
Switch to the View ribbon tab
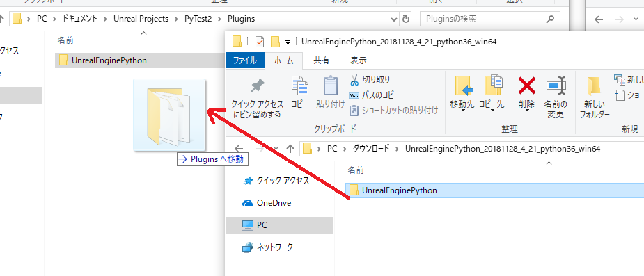tap(358, 60)
